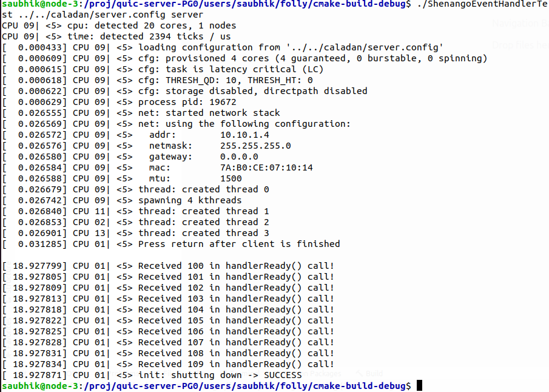Click the IP address 10.10.1.4
The image size is (549, 392).
tap(244, 135)
